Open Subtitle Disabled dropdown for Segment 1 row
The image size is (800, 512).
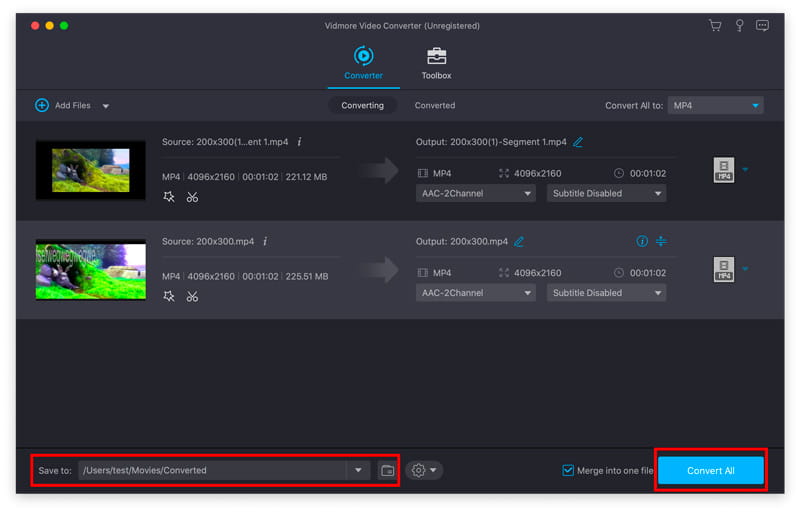606,193
